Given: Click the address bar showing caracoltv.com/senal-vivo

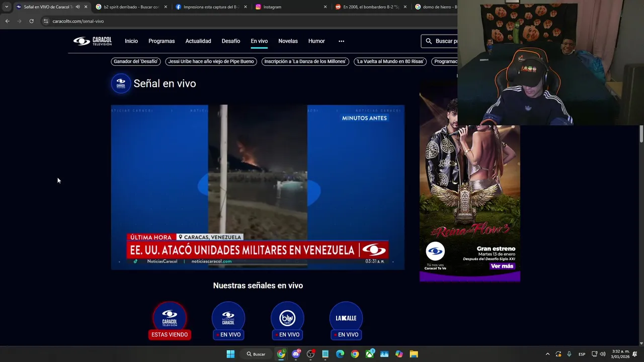Looking at the screenshot, I should pos(247,21).
